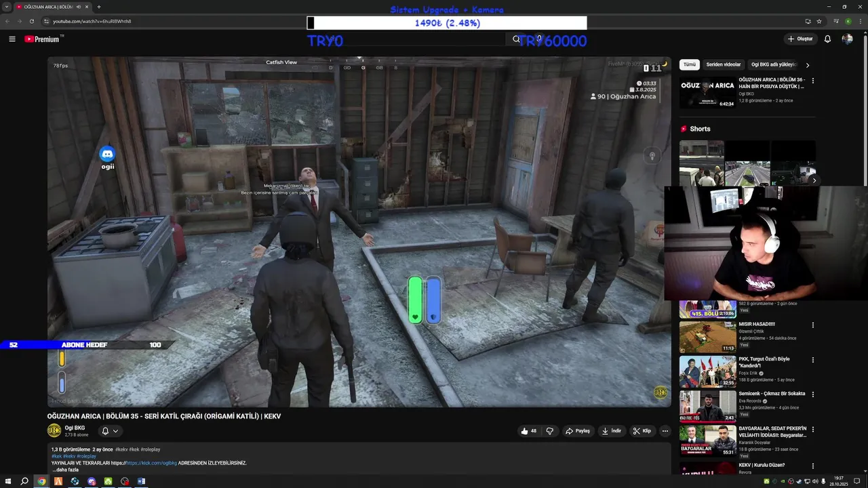The image size is (868, 488).
Task: Expand description with ...daha fazla
Action: (x=66, y=470)
